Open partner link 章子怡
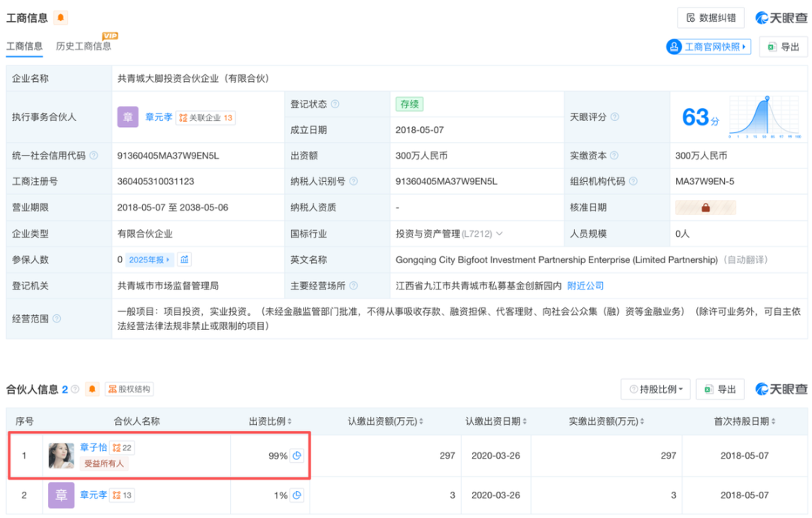The width and height of the screenshot is (812, 518). click(93, 447)
